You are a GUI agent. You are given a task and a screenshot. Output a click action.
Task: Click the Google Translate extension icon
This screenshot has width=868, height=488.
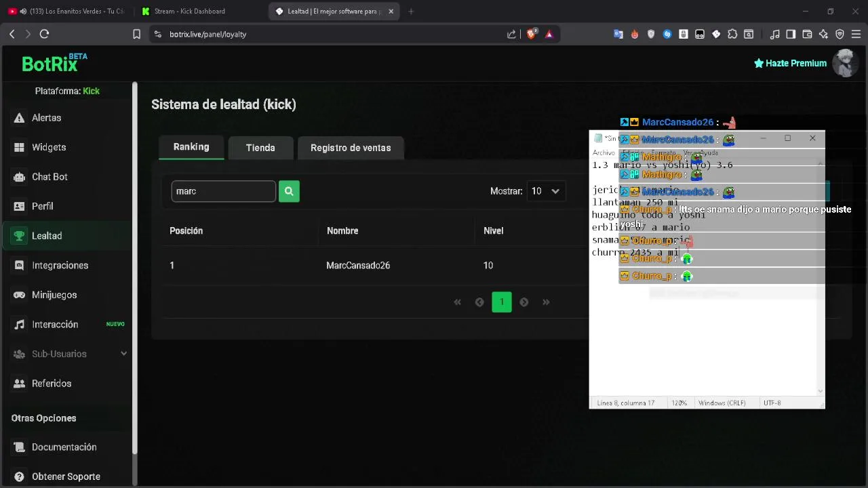click(618, 34)
